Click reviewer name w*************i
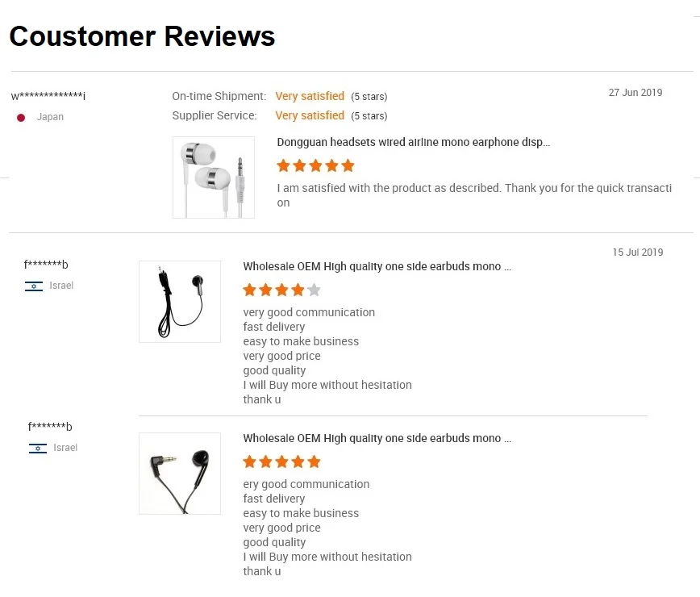The image size is (700, 597). pos(48,95)
